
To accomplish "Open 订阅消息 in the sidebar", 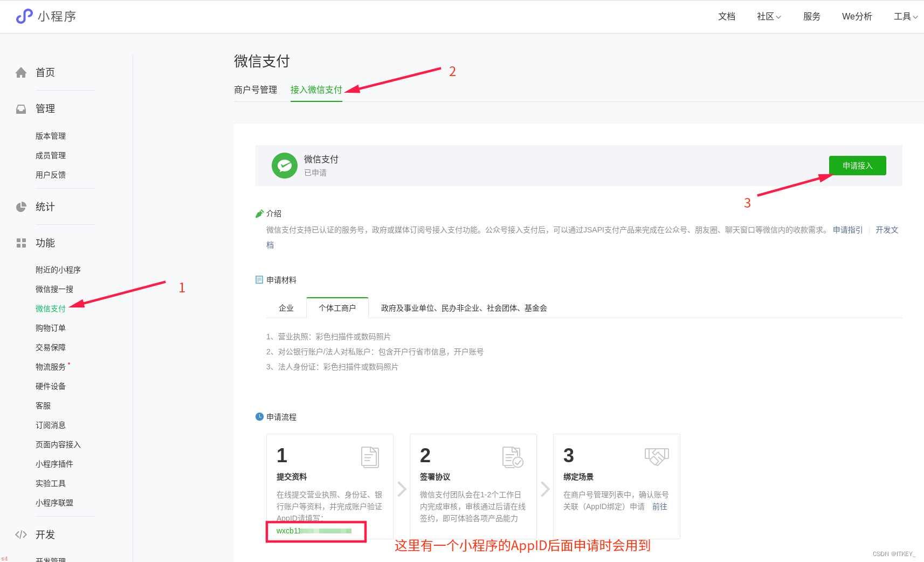I will tap(51, 425).
